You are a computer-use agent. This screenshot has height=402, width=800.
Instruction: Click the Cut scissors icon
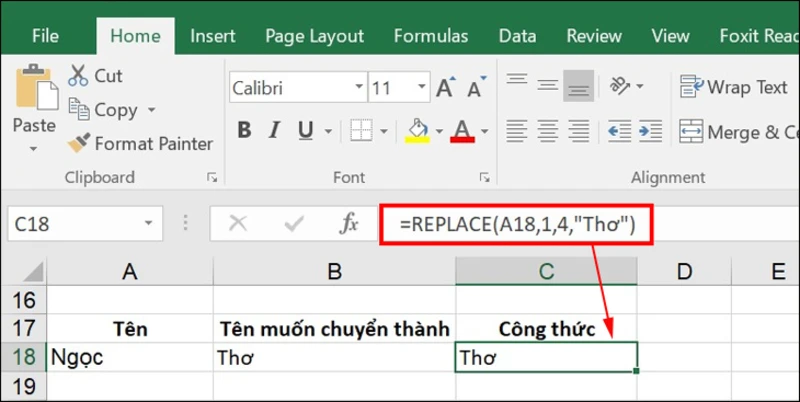point(78,76)
